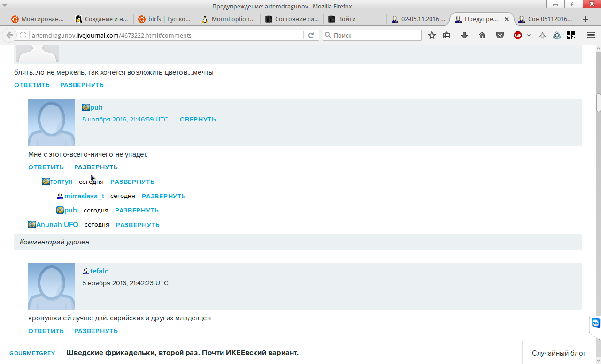This screenshot has width=601, height=364.
Task: Open топтун's journal via username
Action: pyautogui.click(x=62, y=182)
